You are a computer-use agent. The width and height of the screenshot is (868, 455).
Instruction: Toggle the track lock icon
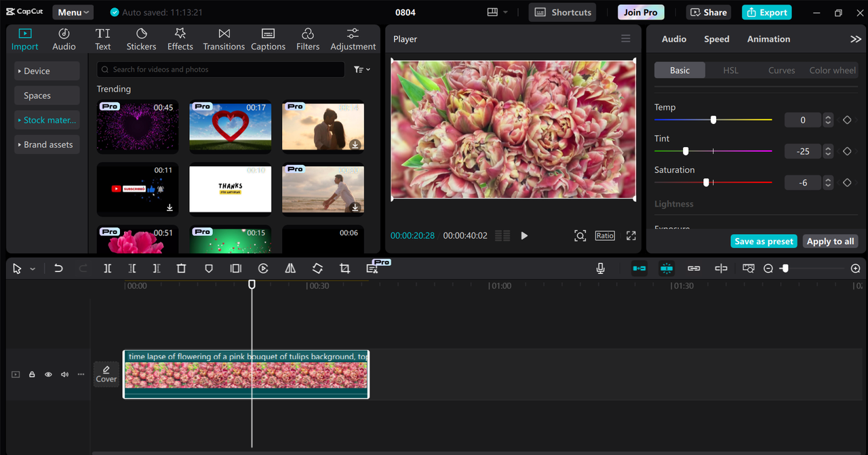(32, 374)
